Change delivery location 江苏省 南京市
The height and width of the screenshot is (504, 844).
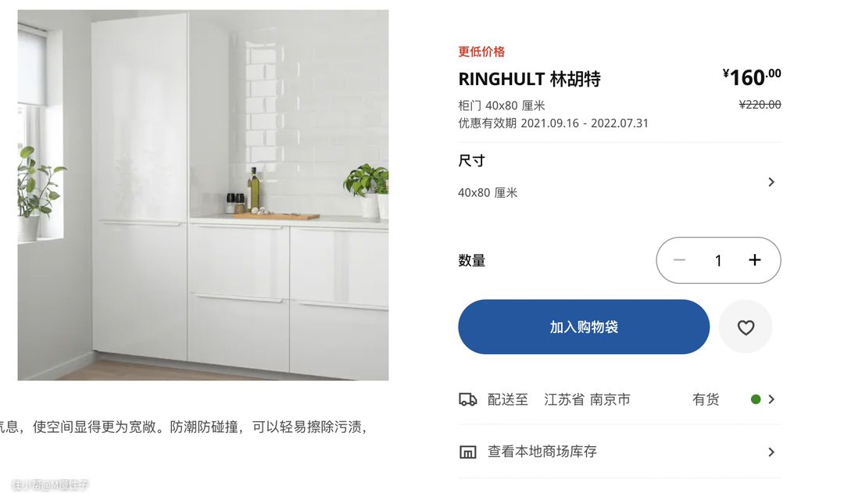coord(587,399)
